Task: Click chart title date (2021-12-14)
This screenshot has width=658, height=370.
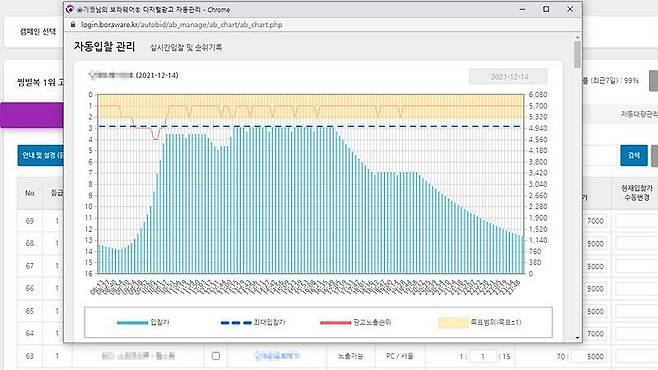Action: coord(157,76)
